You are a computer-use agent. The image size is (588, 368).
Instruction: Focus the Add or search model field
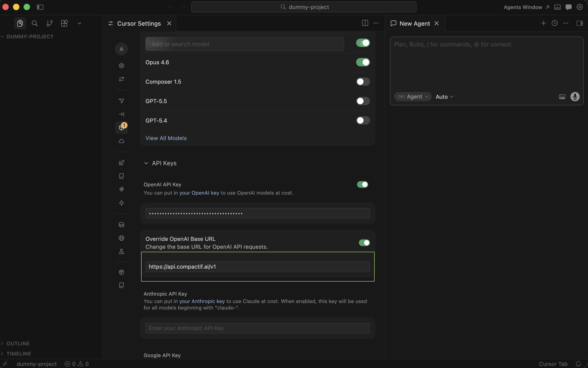[245, 44]
